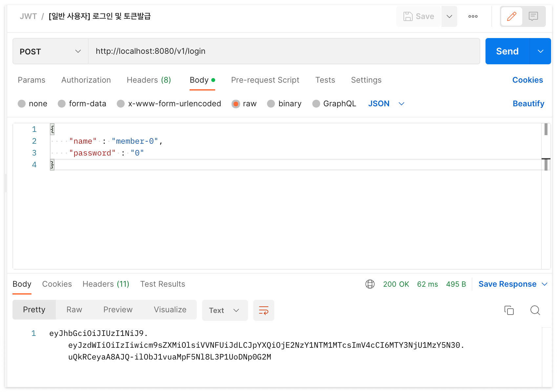Expand the Send button dropdown arrow

coord(541,51)
